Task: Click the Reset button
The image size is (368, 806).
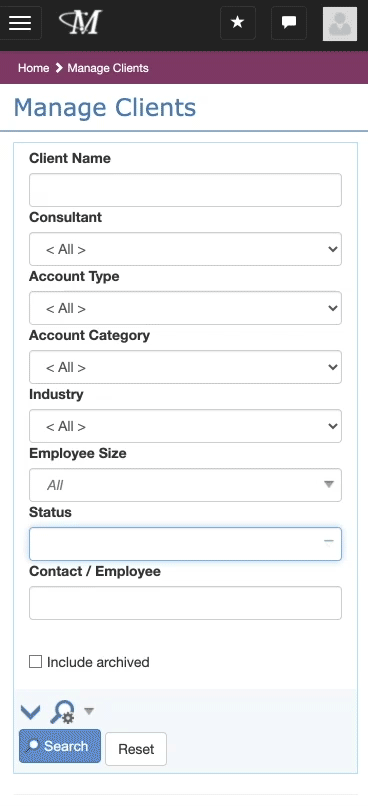Action: 136,749
